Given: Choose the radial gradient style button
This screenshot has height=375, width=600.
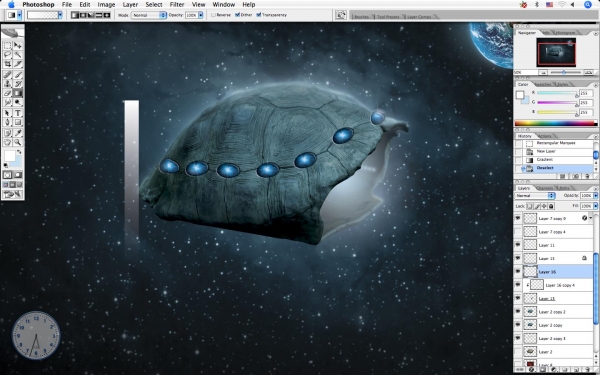Looking at the screenshot, I should tap(83, 15).
